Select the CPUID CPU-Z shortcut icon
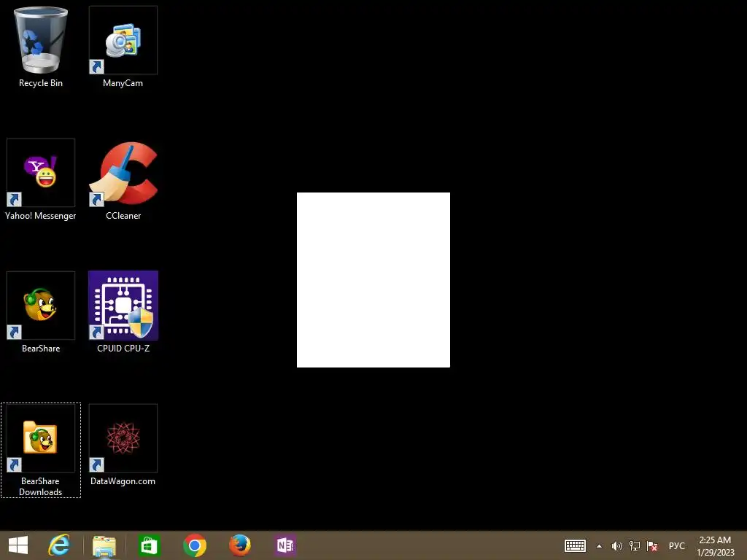 click(123, 306)
